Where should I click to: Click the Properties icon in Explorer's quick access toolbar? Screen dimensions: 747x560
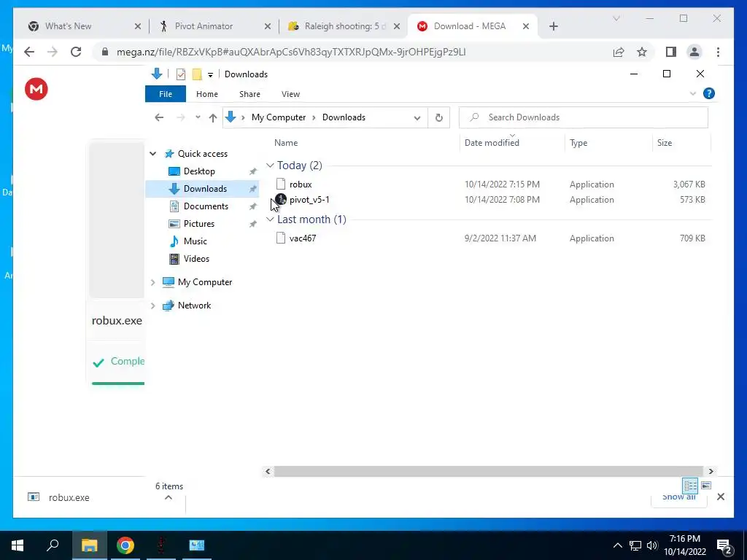click(181, 74)
